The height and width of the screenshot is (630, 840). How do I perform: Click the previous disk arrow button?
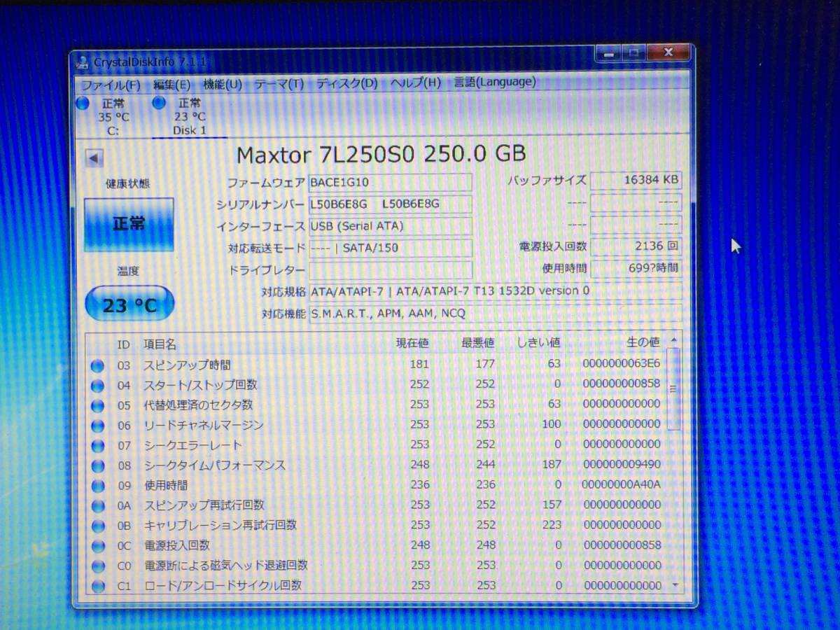click(x=94, y=158)
